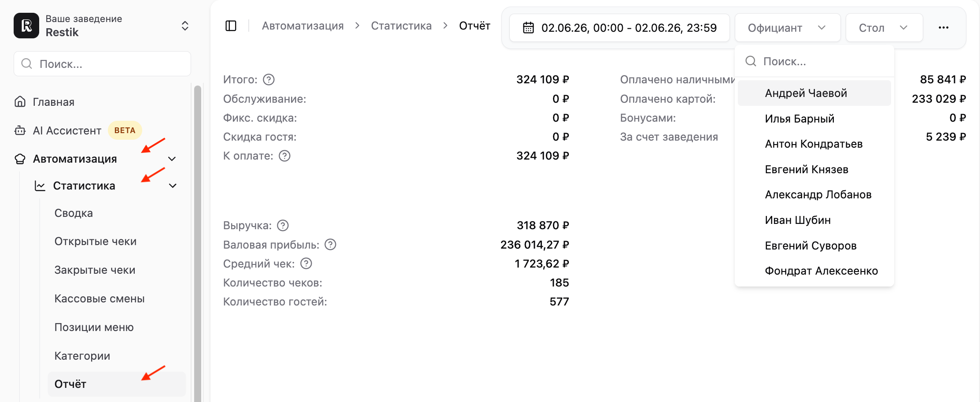Viewport: 980px width, 402px height.
Task: Click the waiter search field in dropdown
Action: (814, 61)
